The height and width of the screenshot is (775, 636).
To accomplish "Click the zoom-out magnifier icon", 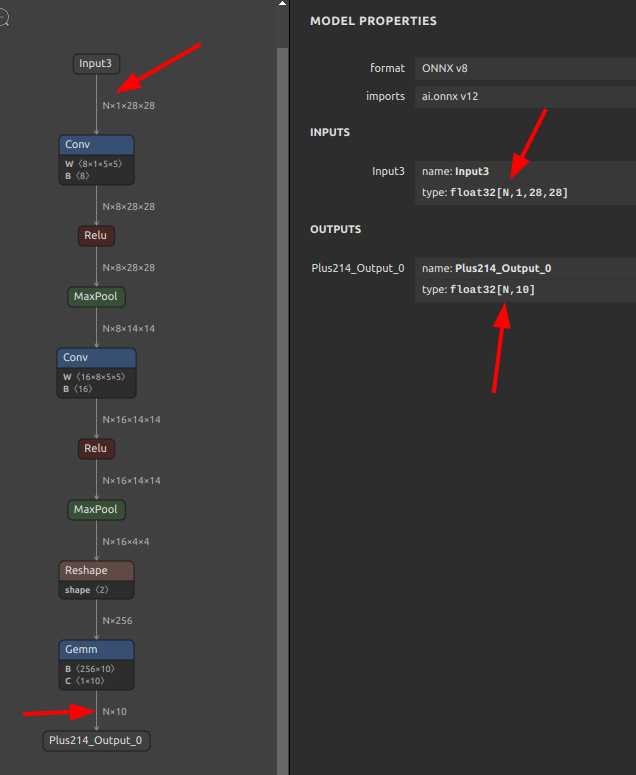I will pyautogui.click(x=3, y=19).
